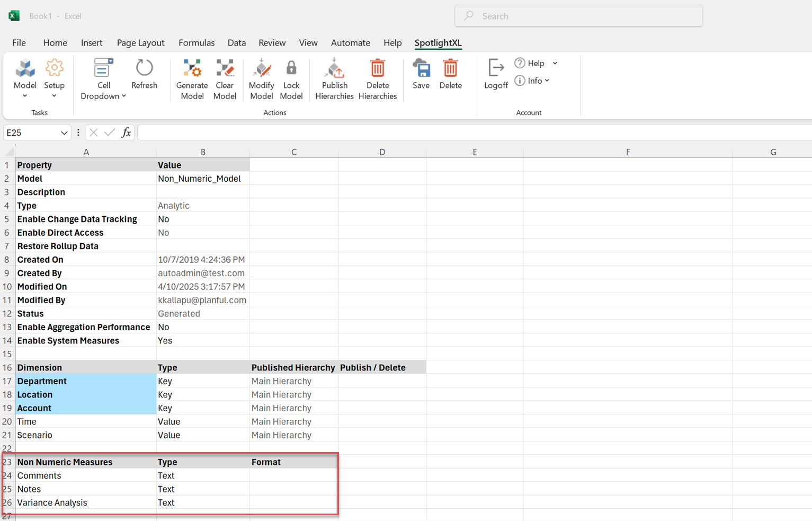
Task: Select the Account dimension cell
Action: coord(86,408)
